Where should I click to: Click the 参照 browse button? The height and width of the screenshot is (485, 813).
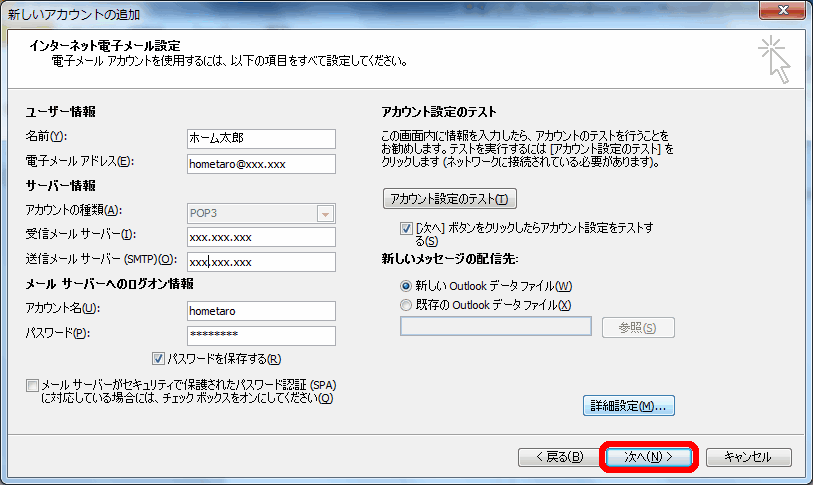pyautogui.click(x=638, y=328)
